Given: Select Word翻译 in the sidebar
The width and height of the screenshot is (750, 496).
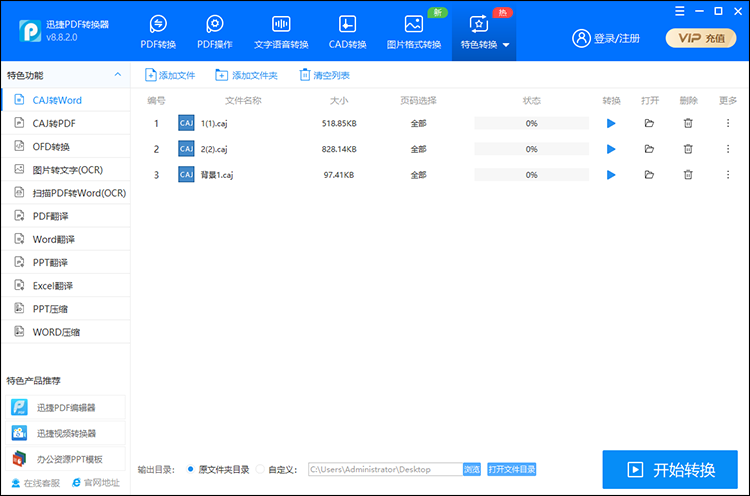Looking at the screenshot, I should [x=66, y=239].
